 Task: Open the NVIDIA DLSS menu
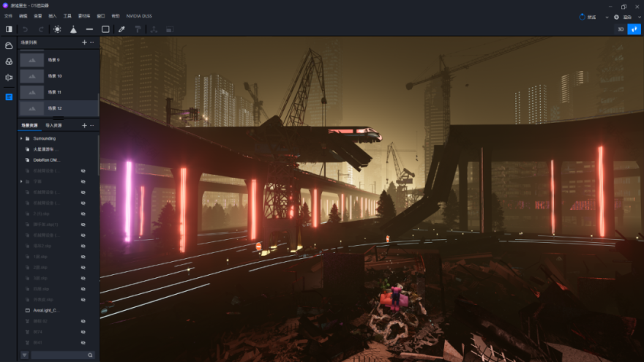click(x=139, y=15)
